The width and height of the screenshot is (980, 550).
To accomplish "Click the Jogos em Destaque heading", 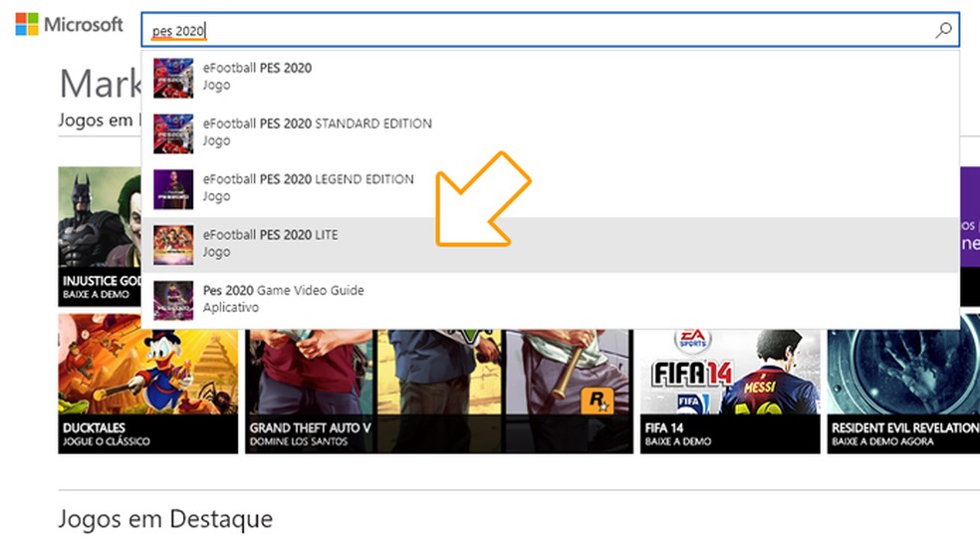I will coord(165,519).
